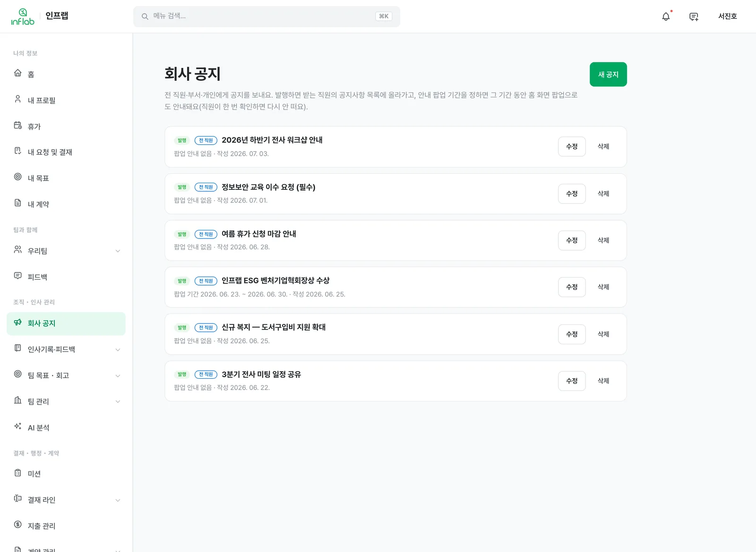756x552 pixels.
Task: Click the 회사 공지 megaphone icon
Action: pyautogui.click(x=18, y=323)
